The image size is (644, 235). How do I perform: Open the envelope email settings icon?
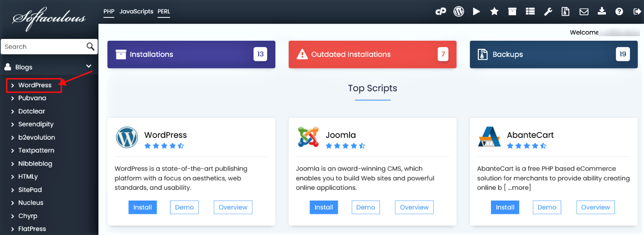[584, 12]
